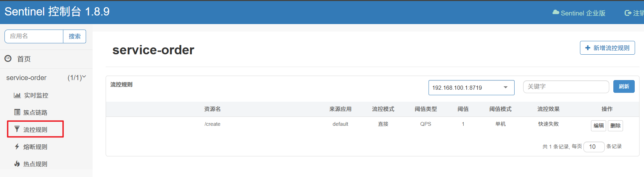Click the 搜索 button
This screenshot has height=177, width=644.
[x=75, y=36]
